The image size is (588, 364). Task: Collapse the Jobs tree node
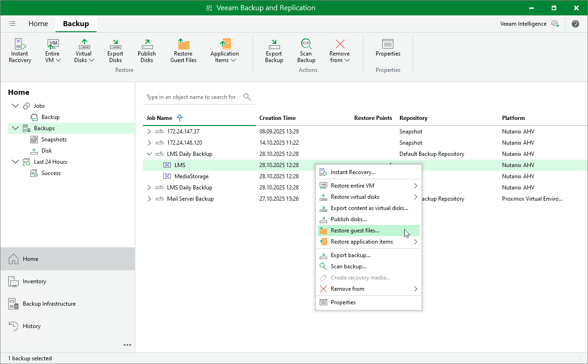[15, 106]
